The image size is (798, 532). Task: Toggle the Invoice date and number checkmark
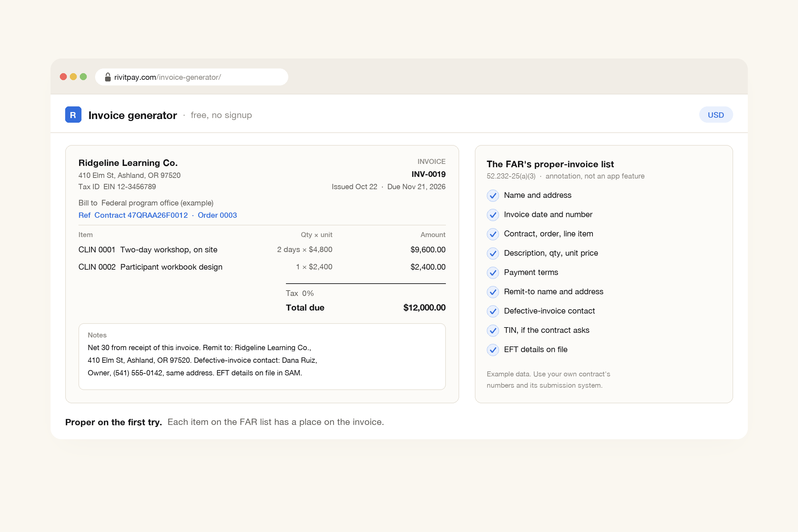click(x=493, y=215)
